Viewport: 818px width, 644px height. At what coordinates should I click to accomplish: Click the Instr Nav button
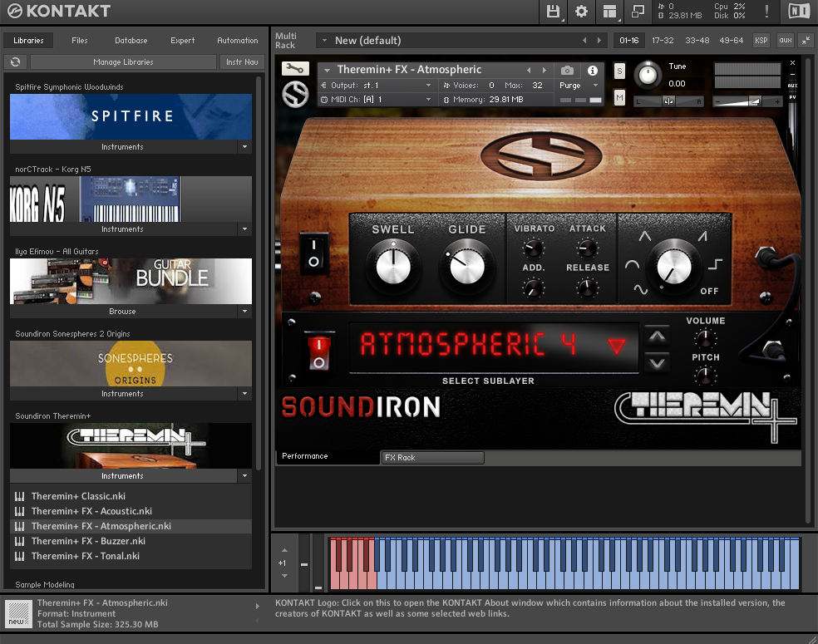(242, 62)
